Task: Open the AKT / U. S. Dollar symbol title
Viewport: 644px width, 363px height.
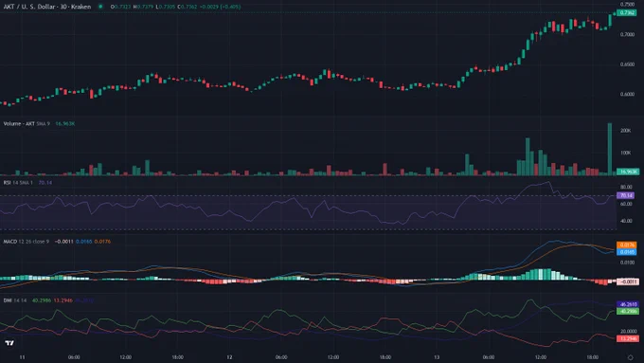Action: pyautogui.click(x=47, y=7)
